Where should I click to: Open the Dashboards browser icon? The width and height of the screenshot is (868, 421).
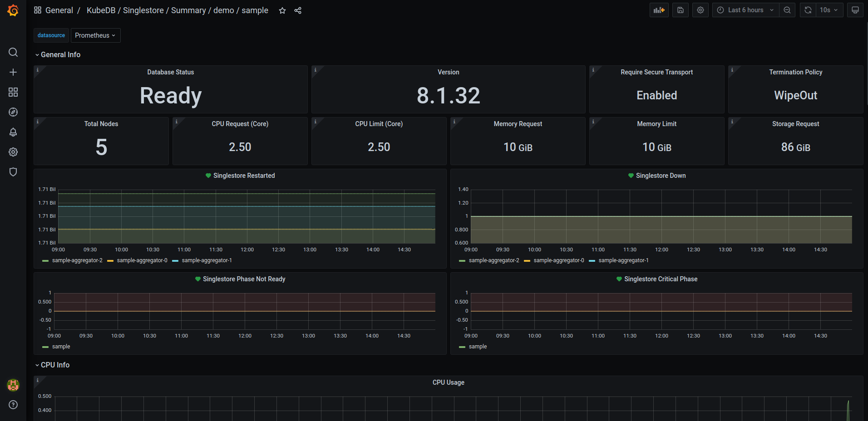click(13, 92)
